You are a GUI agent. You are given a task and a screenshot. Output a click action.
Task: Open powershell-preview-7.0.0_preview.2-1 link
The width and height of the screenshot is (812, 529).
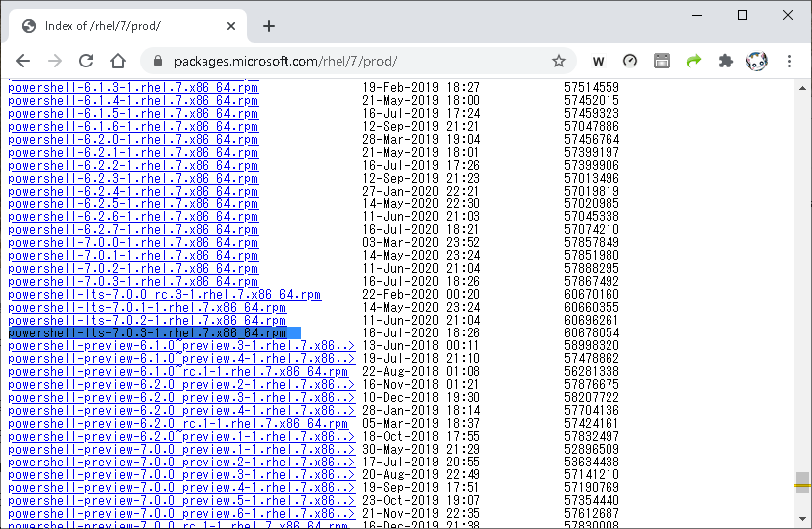click(x=182, y=463)
